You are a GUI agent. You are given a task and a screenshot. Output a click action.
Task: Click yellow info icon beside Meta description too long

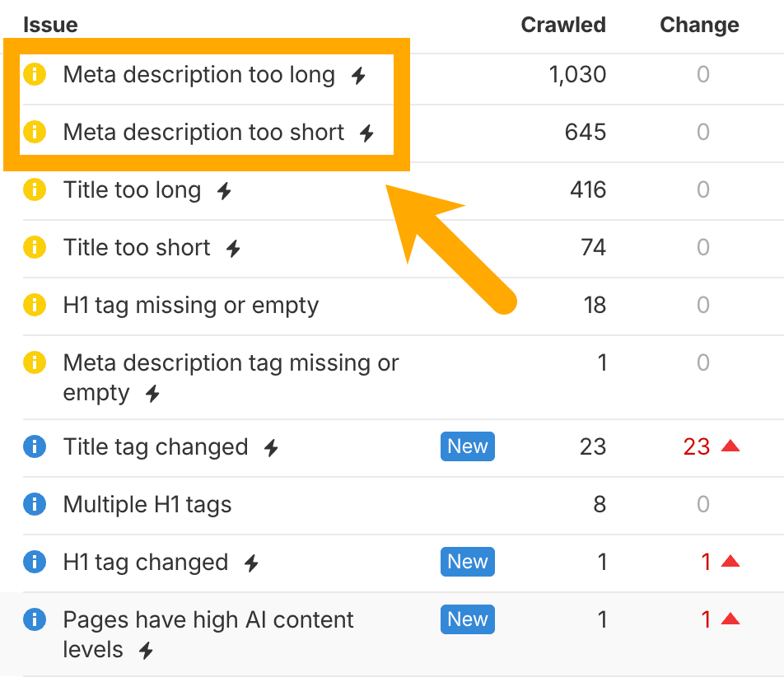click(x=34, y=75)
